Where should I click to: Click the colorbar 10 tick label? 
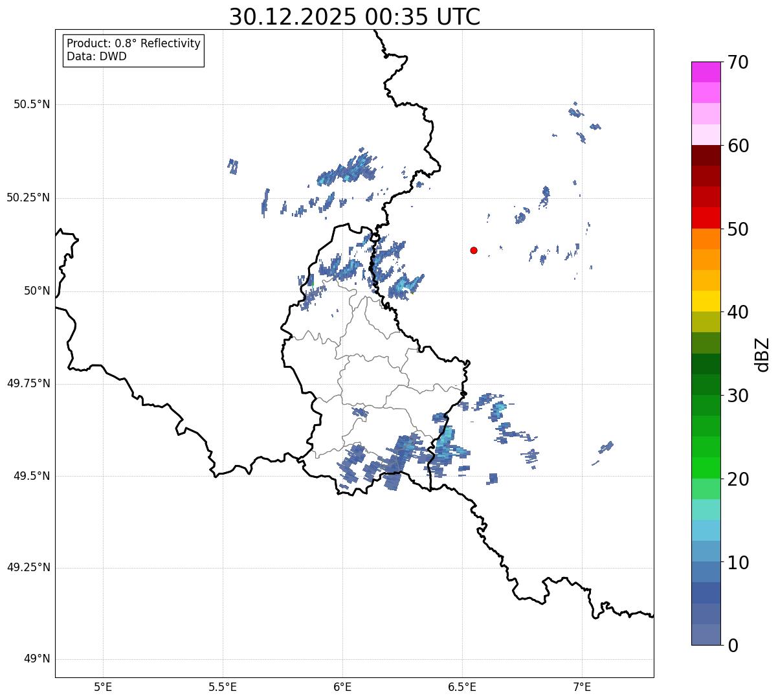738,562
